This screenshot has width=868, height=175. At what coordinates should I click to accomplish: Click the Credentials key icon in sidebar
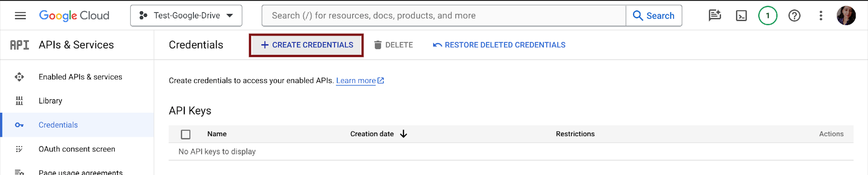[x=20, y=125]
